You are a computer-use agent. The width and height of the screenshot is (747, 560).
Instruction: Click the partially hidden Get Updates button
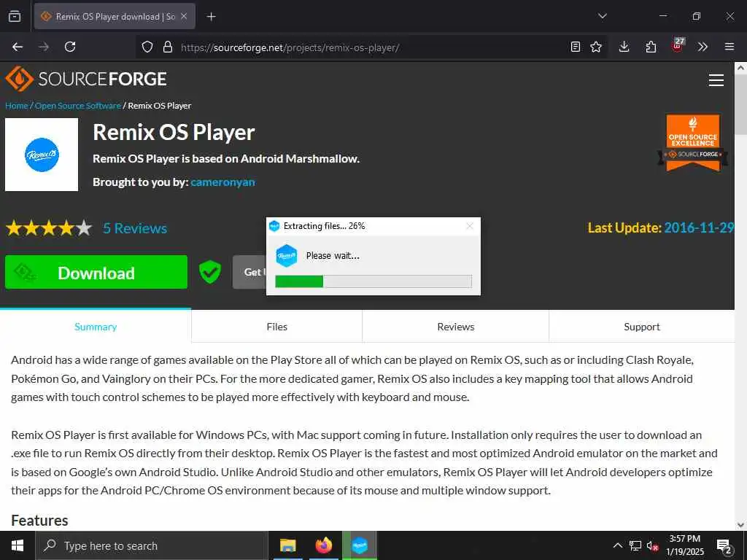point(249,272)
